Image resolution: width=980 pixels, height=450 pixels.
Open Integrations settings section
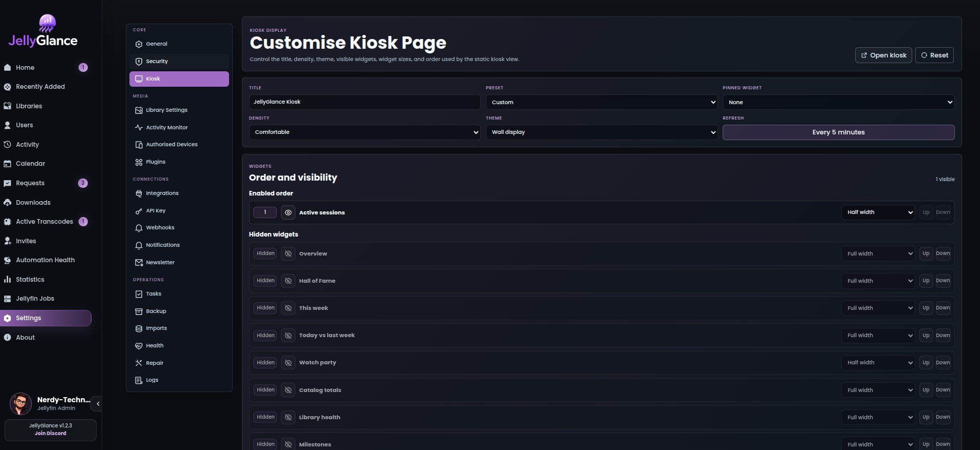(x=179, y=193)
